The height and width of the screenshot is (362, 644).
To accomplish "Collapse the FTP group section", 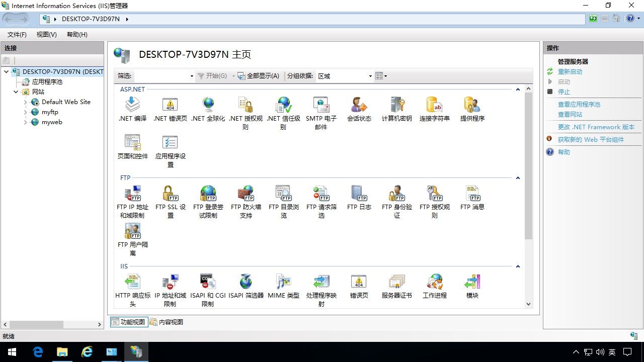I will [x=518, y=178].
